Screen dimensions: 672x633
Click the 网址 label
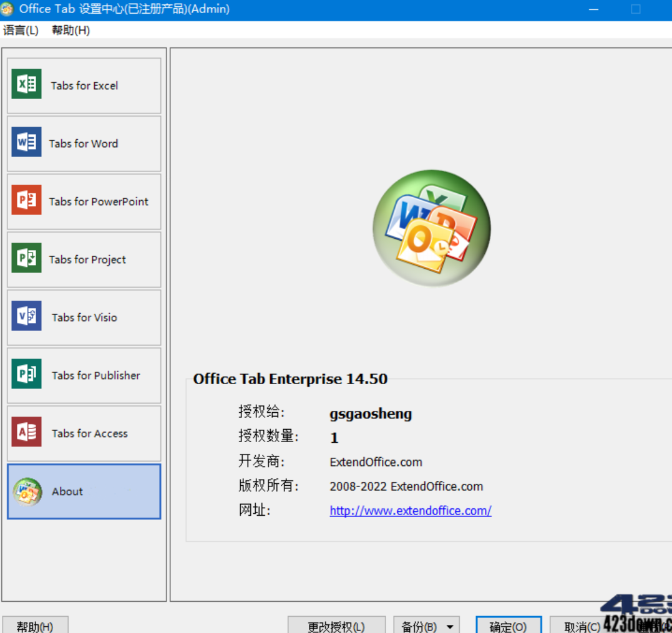(x=255, y=510)
